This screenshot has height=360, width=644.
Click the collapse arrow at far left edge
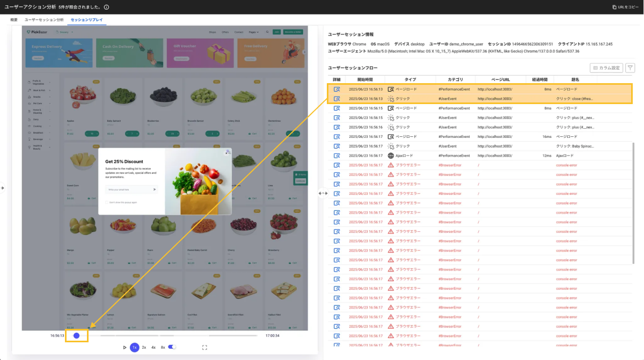[3, 188]
